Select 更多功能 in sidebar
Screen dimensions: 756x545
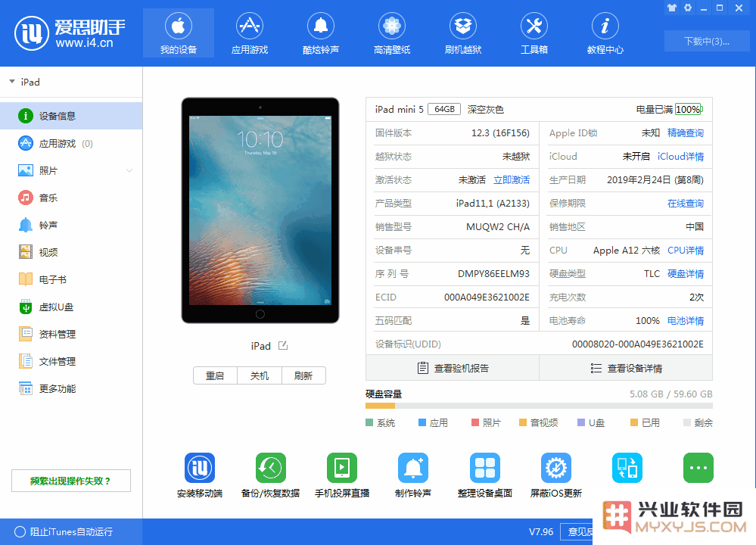(x=71, y=389)
